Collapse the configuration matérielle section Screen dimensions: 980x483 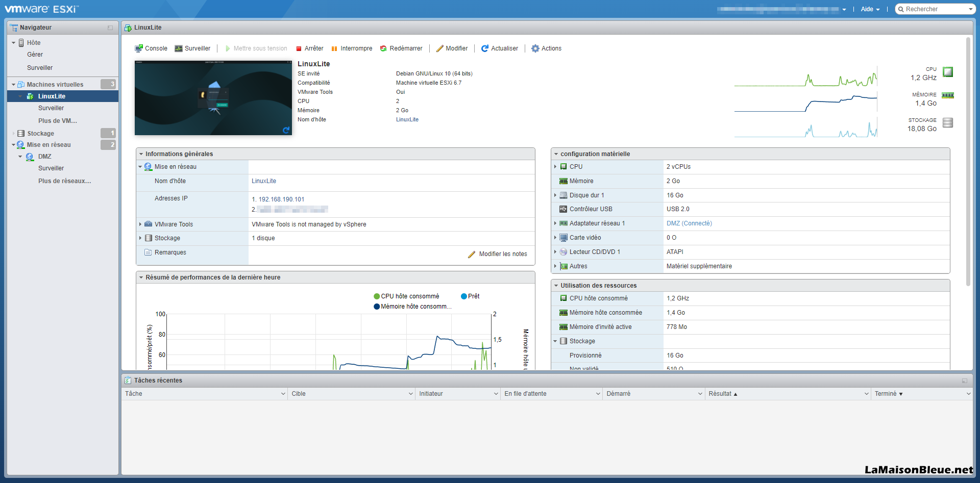point(556,154)
